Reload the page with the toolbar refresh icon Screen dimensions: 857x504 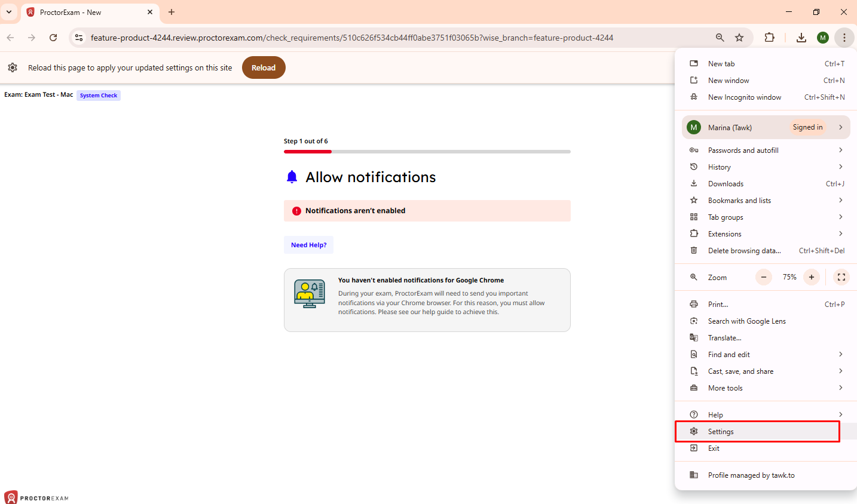53,38
